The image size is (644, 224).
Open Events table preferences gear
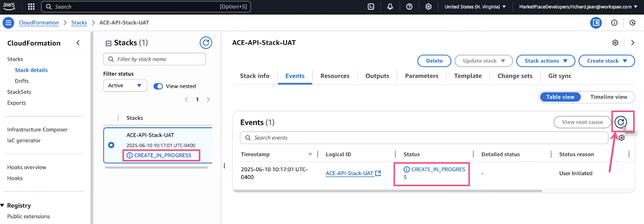[x=621, y=138]
